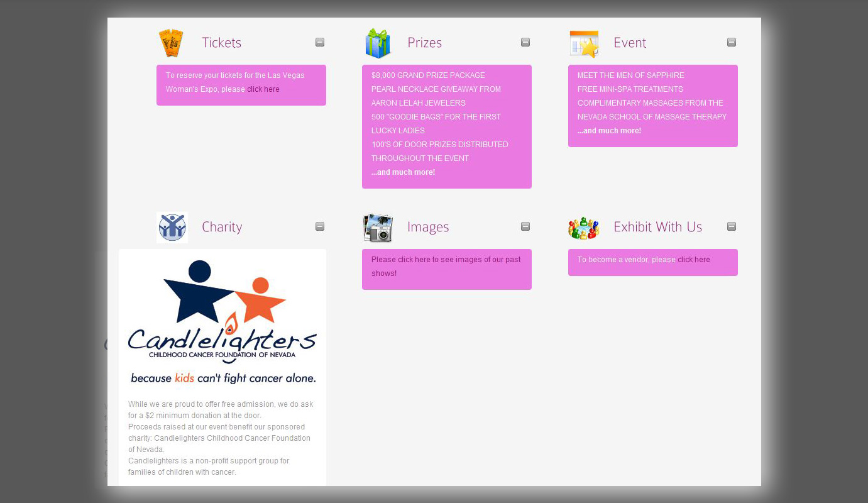The height and width of the screenshot is (503, 868).
Task: Select the Prizes heading text
Action: (x=424, y=43)
